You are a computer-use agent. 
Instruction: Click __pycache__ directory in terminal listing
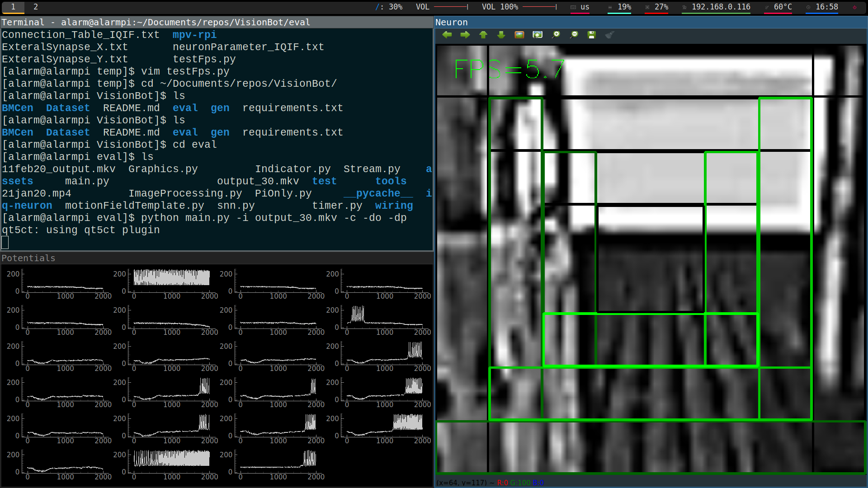(378, 193)
